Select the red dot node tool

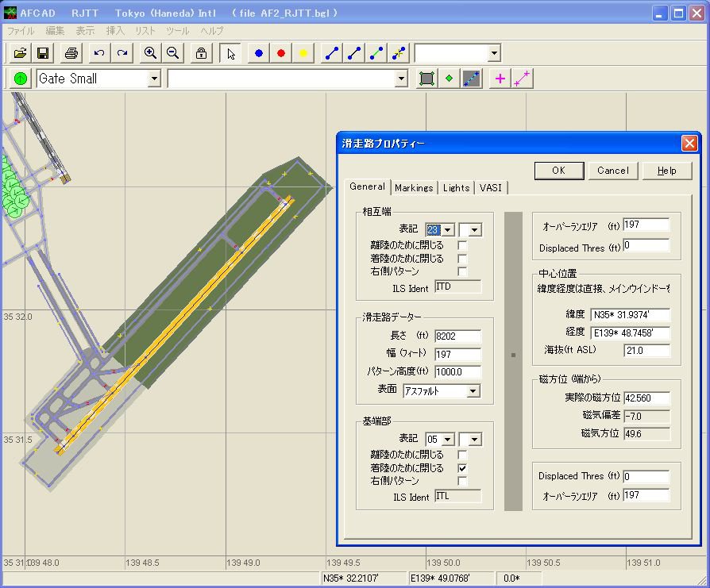click(x=280, y=53)
